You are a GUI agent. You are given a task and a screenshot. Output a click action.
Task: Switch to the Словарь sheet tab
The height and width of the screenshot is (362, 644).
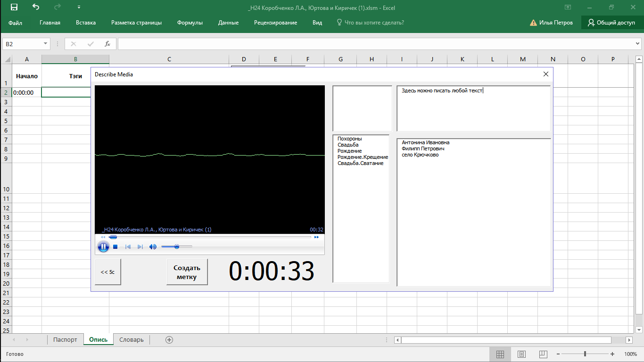tap(132, 339)
